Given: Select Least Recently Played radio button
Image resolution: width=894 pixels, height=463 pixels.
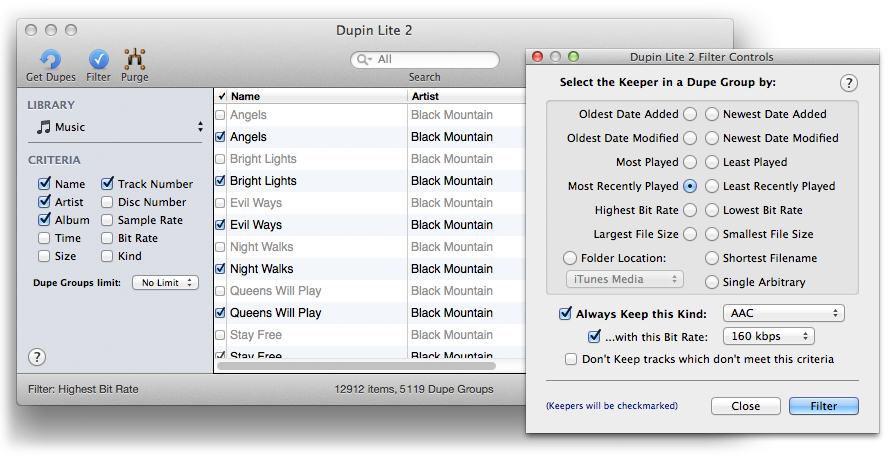Looking at the screenshot, I should (712, 186).
